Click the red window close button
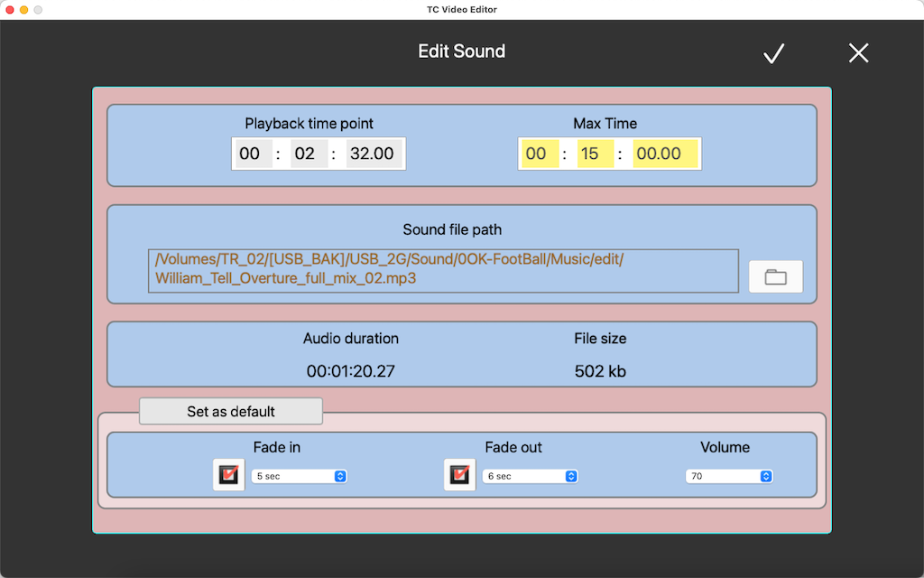Viewport: 924px width, 578px height. (x=9, y=9)
